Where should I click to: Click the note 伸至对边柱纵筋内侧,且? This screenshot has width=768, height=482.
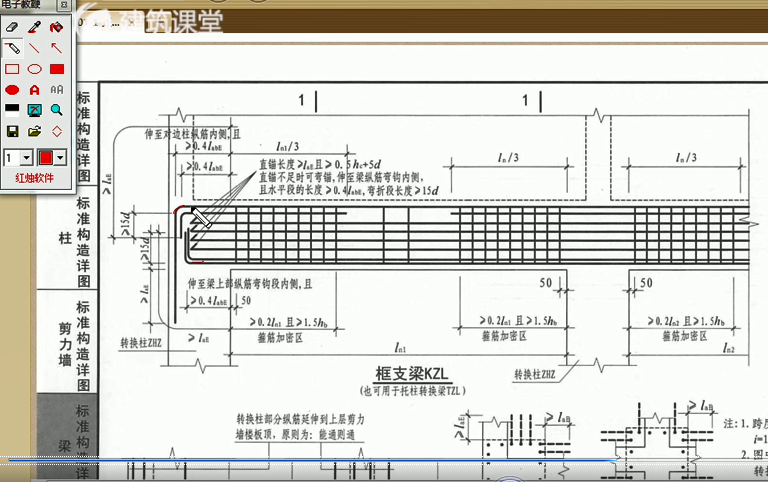[192, 134]
